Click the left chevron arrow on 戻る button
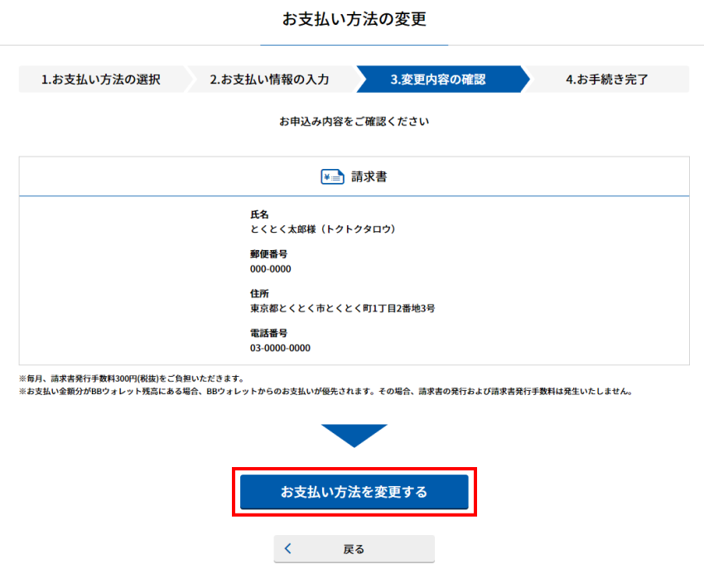Screen dimensions: 704x588 tap(287, 548)
